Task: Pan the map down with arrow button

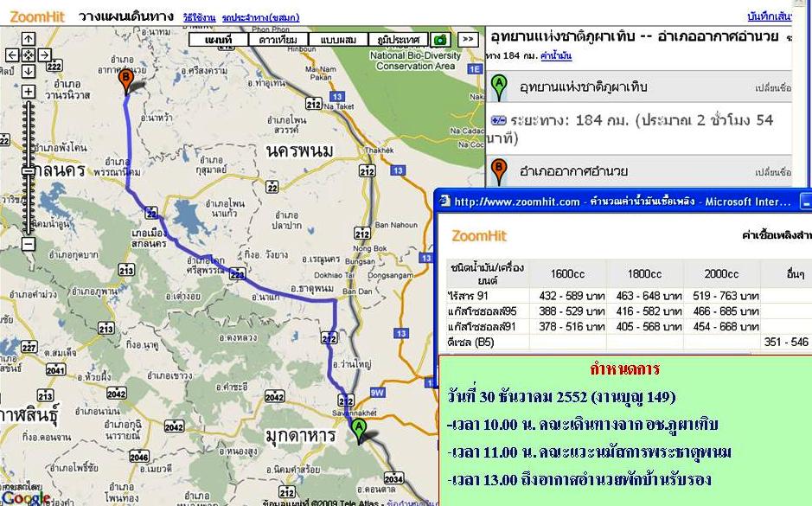Action: point(29,72)
